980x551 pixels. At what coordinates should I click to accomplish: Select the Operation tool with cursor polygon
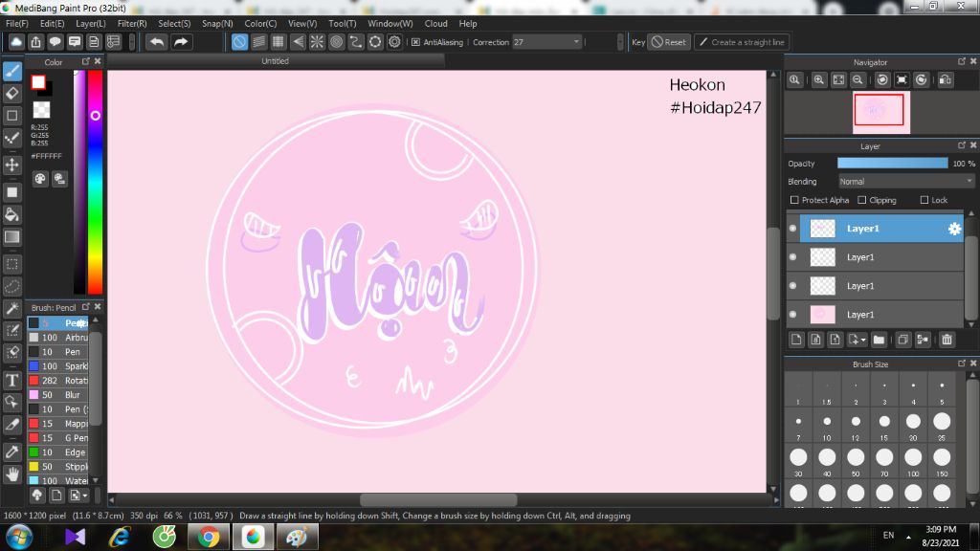[x=12, y=402]
